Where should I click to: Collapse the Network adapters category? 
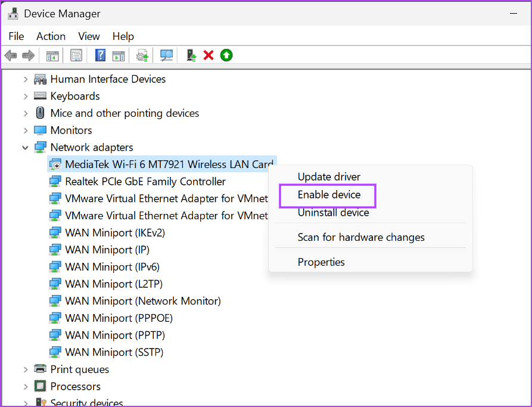click(25, 147)
